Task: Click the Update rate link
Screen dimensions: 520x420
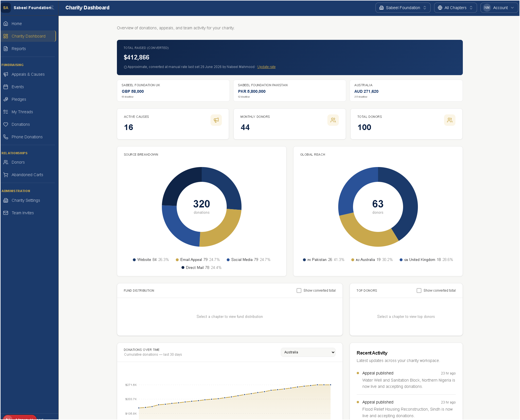Action: click(x=266, y=67)
